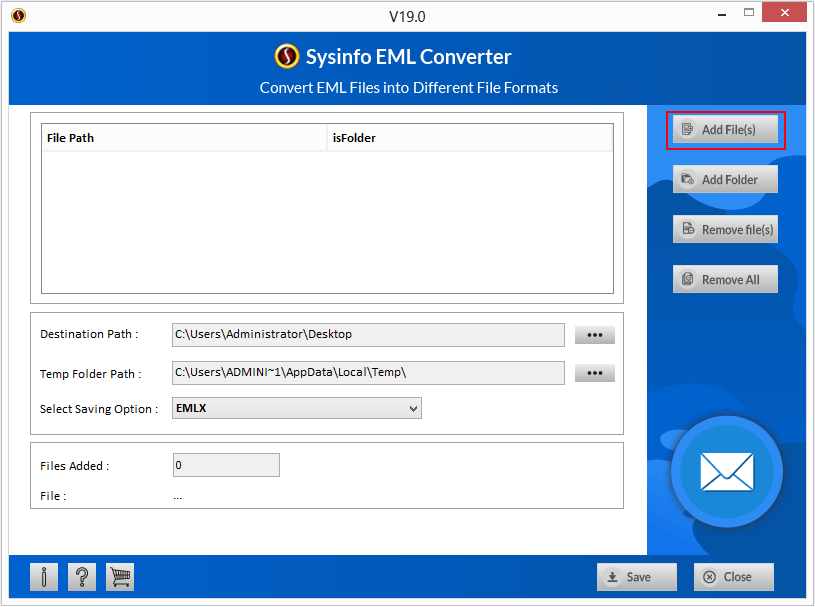Screen dimensions: 815x607
Task: Click the large circular email envelope icon
Action: 726,472
